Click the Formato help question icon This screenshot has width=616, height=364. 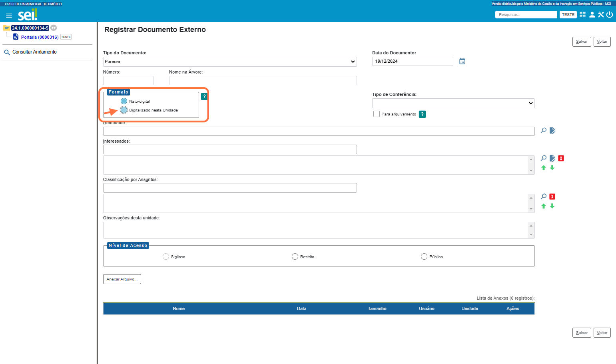pos(204,96)
